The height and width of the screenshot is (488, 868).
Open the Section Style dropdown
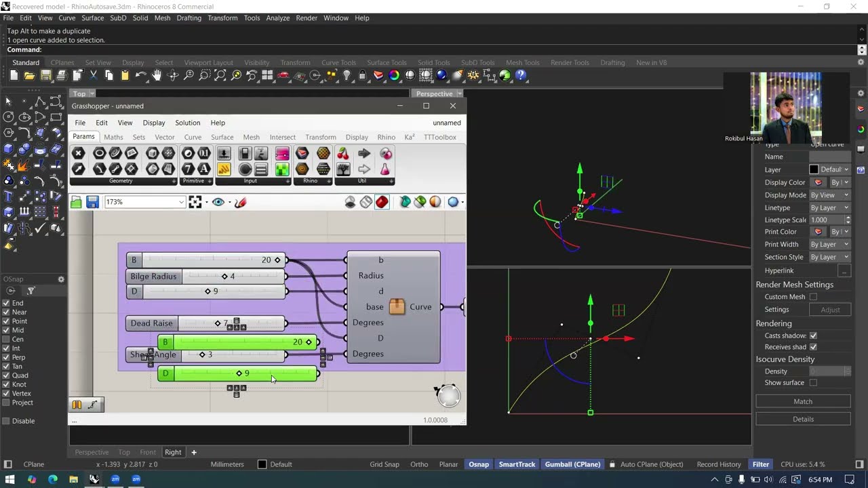coord(829,257)
